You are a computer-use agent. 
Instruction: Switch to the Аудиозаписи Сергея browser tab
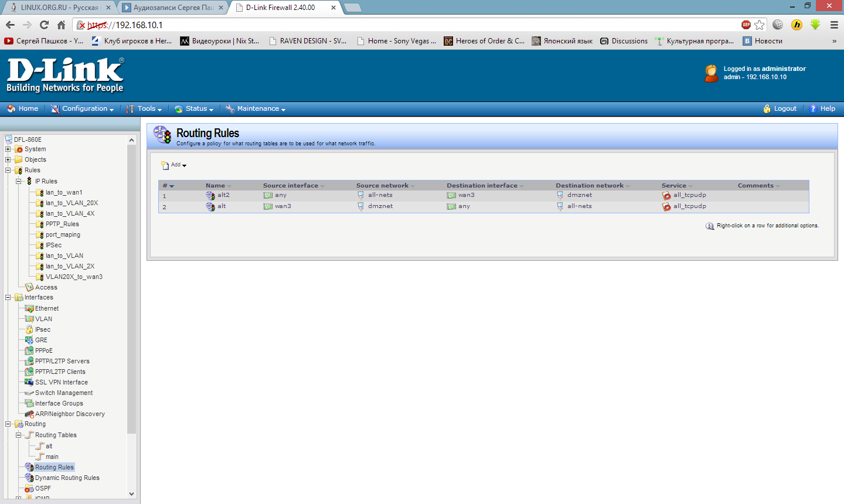173,8
